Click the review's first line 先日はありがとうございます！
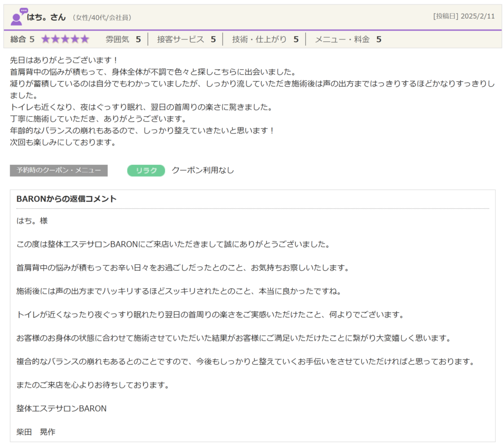Image resolution: width=504 pixels, height=445 pixels. pyautogui.click(x=64, y=60)
